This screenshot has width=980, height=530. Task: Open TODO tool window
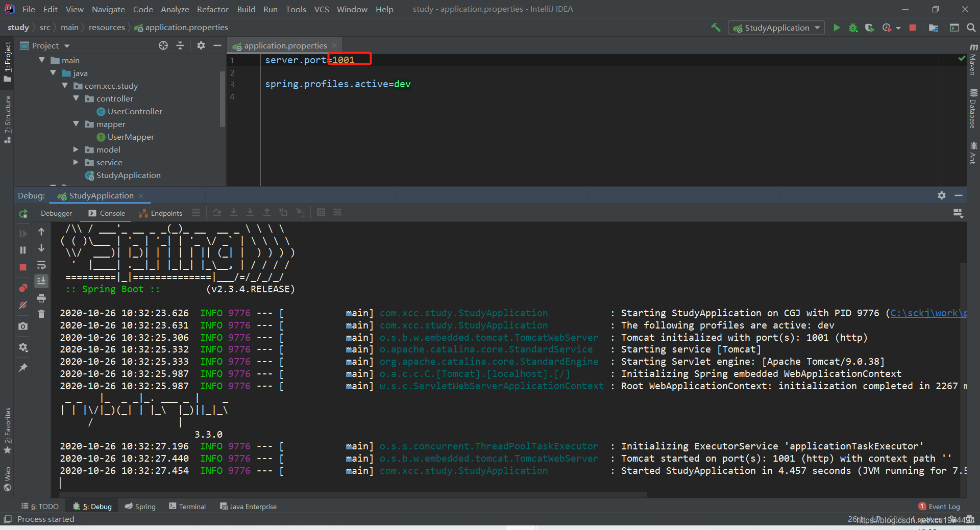click(x=40, y=506)
